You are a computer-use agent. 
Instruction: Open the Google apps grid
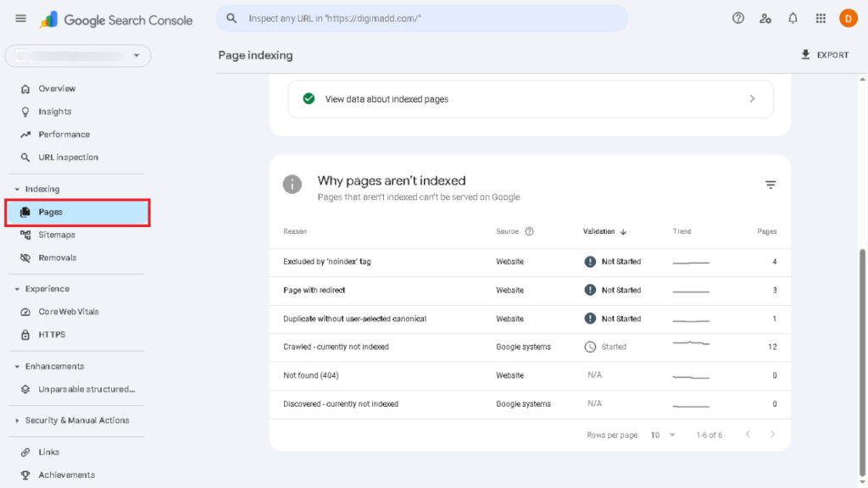pos(820,19)
